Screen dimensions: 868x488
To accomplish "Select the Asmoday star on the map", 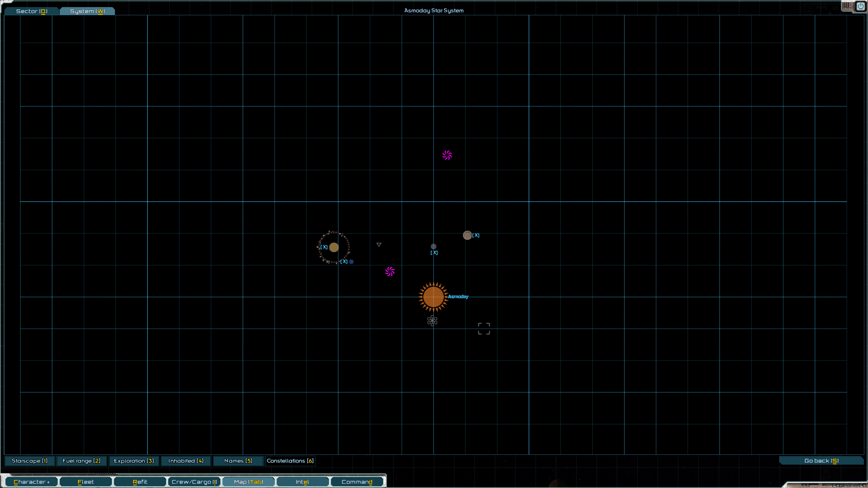I will click(x=433, y=297).
